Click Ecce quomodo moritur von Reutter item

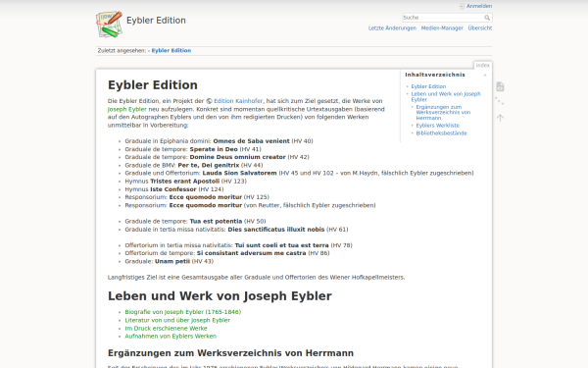click(x=250, y=205)
